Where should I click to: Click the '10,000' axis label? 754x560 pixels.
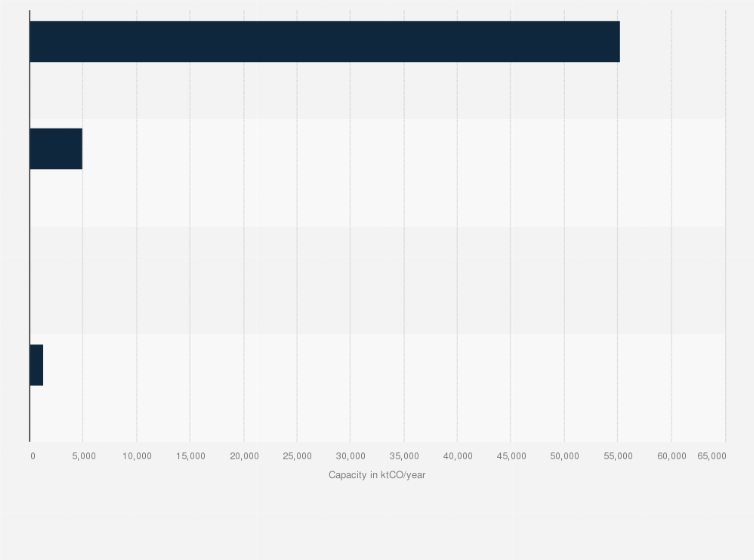click(137, 456)
